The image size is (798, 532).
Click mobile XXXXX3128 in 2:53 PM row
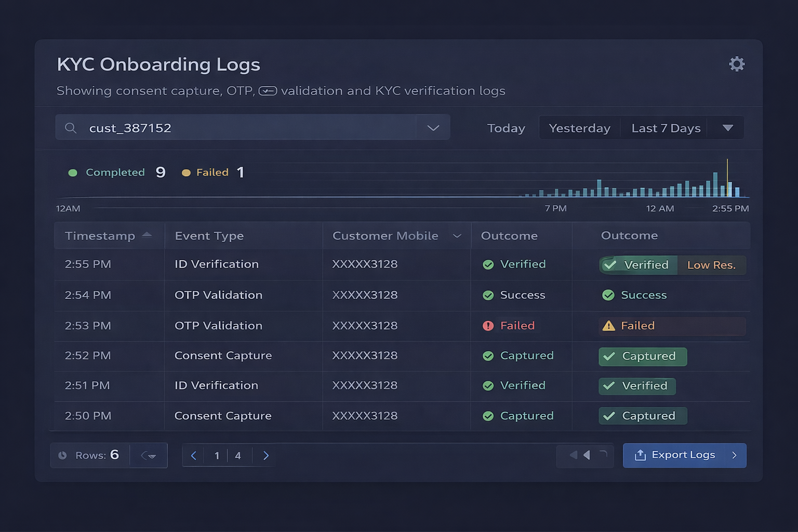coord(365,326)
